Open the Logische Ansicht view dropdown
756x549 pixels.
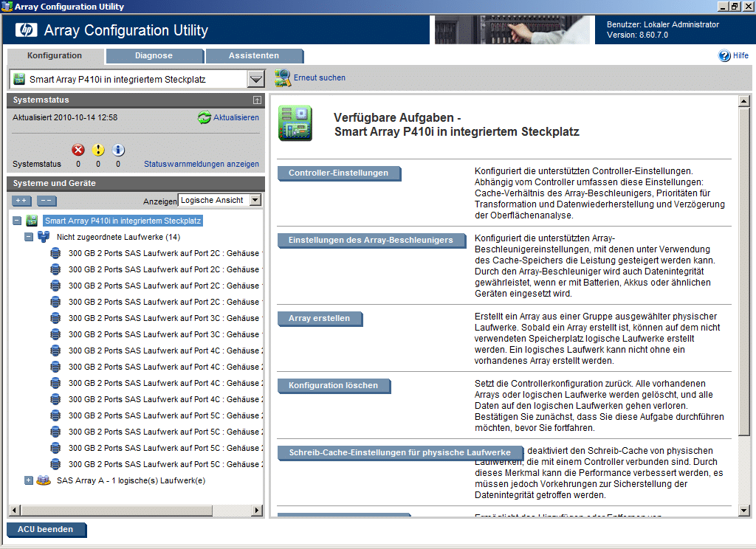(x=255, y=200)
